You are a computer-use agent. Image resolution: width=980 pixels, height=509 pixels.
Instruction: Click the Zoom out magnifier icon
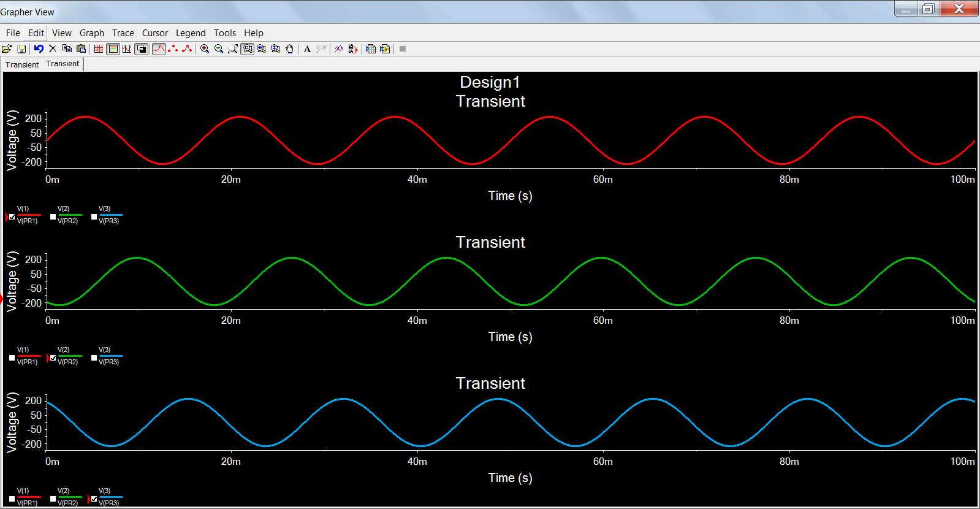tap(219, 49)
